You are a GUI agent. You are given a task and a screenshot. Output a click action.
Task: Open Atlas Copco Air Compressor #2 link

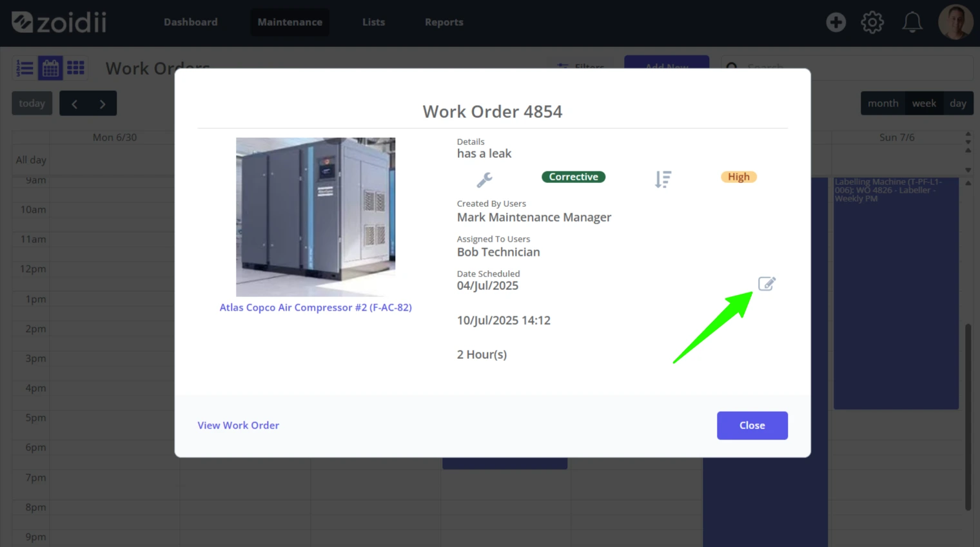coord(315,307)
